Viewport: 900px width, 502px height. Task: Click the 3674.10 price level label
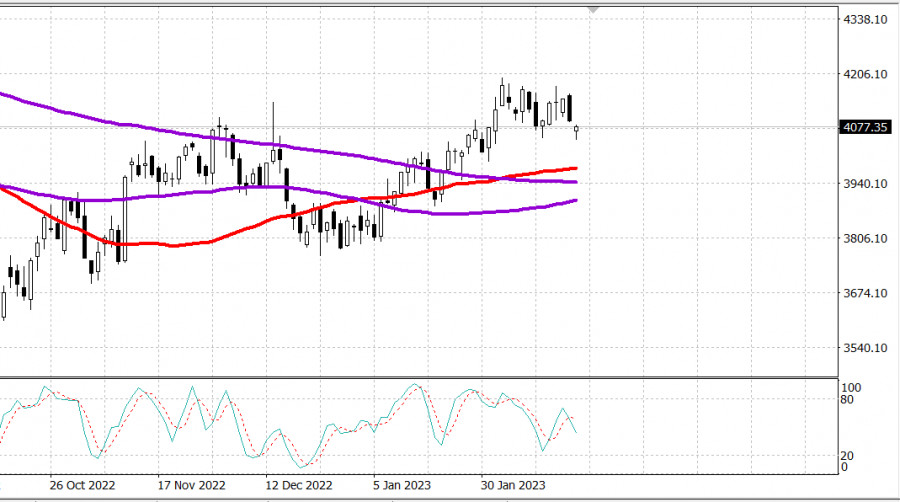pyautogui.click(x=866, y=293)
